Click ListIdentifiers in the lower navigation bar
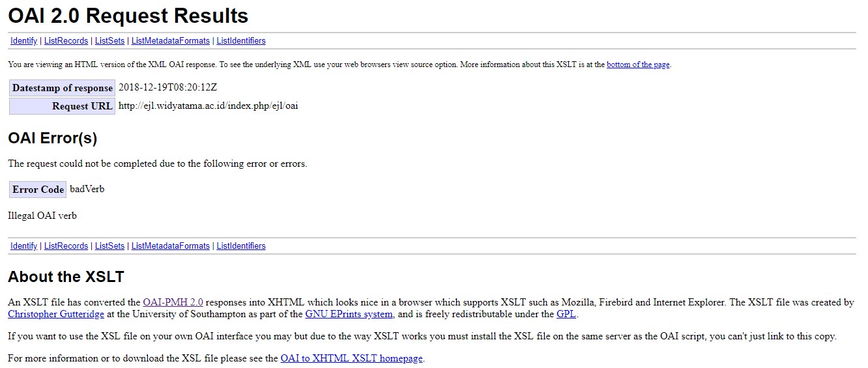Image resolution: width=868 pixels, height=368 pixels. coord(241,246)
